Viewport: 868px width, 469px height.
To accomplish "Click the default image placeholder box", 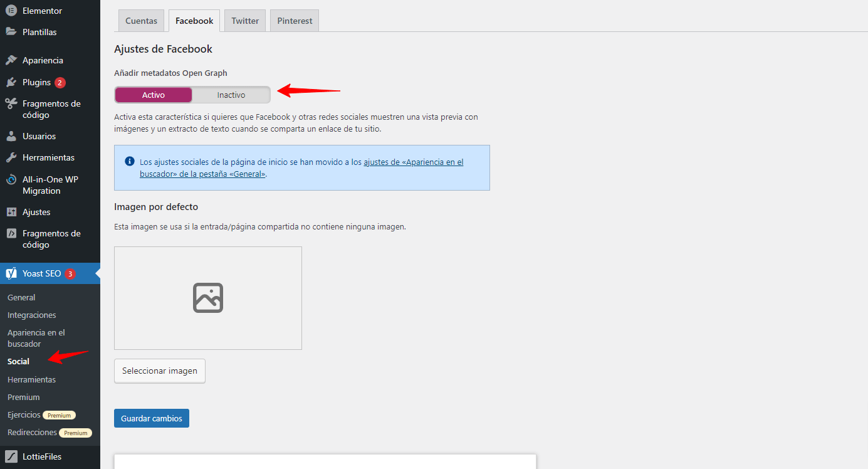I will (208, 298).
